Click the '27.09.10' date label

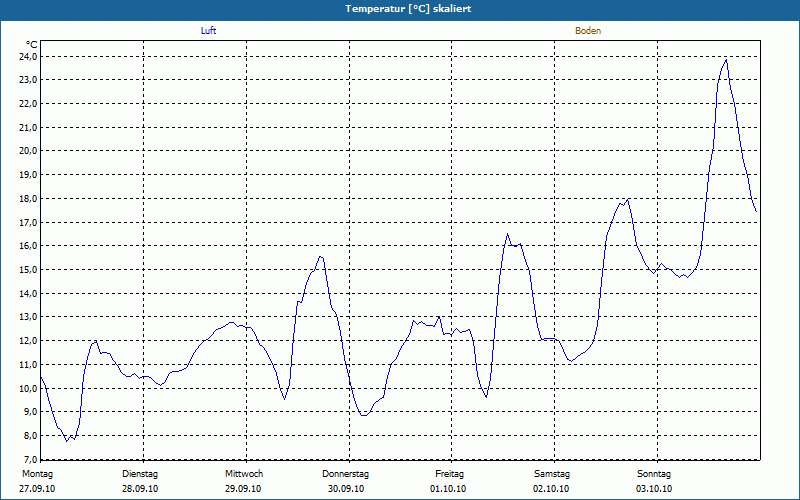[x=37, y=489]
